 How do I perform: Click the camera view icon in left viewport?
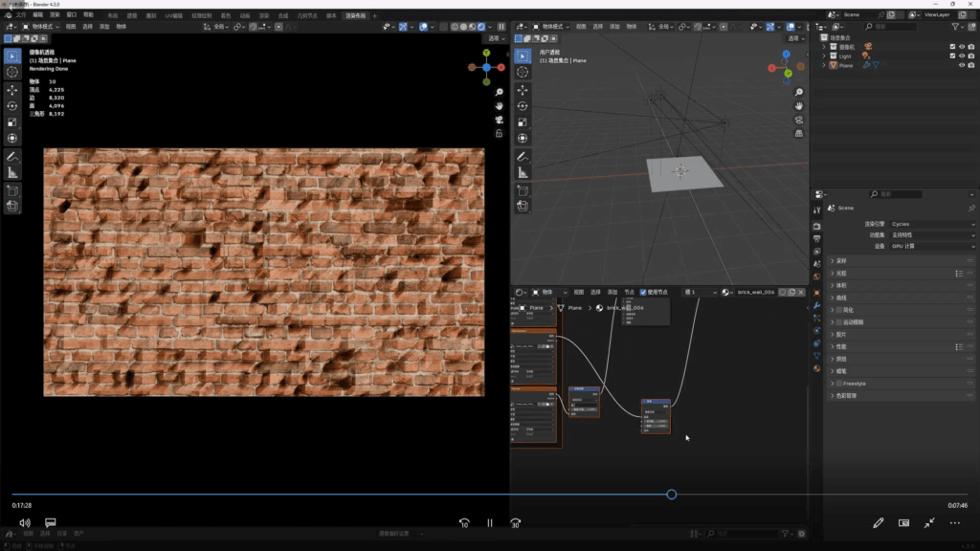(499, 120)
